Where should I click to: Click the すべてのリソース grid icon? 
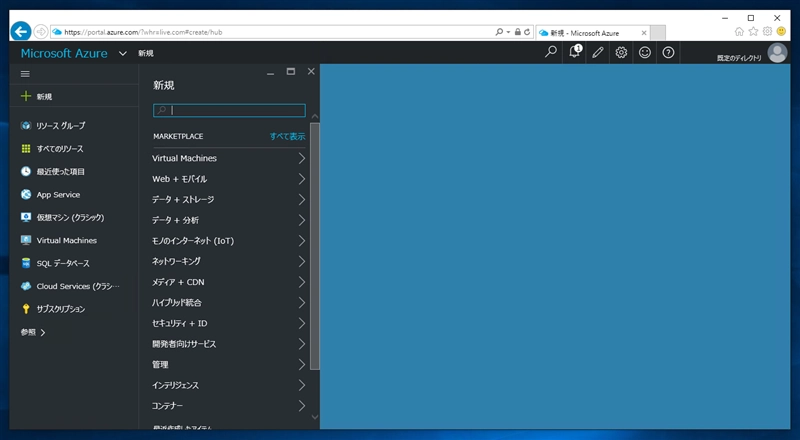(x=26, y=149)
